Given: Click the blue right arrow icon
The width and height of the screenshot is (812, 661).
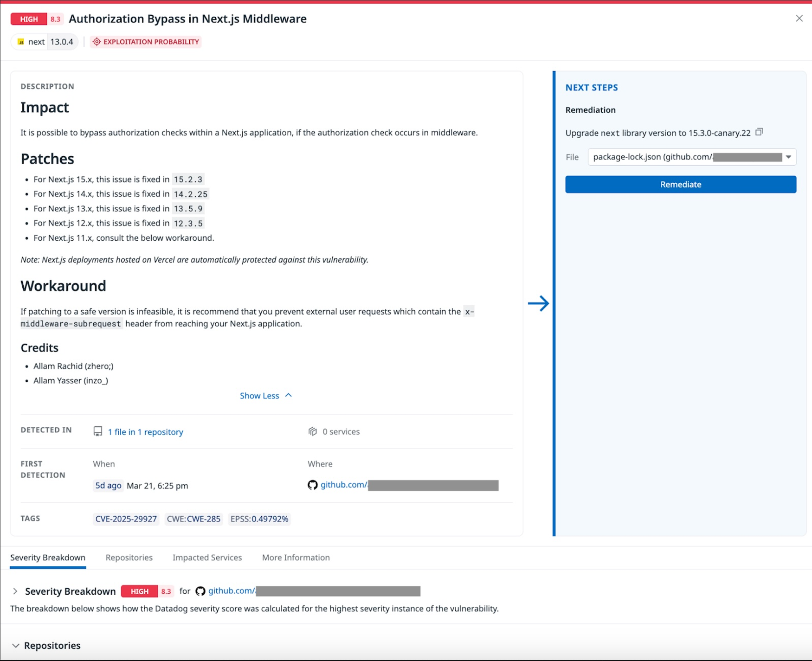Looking at the screenshot, I should point(538,303).
